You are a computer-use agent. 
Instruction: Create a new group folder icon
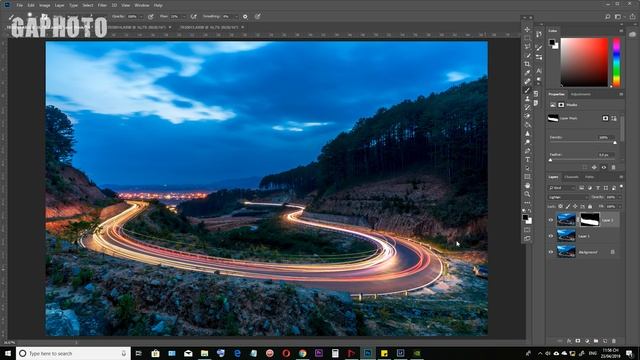click(x=596, y=341)
